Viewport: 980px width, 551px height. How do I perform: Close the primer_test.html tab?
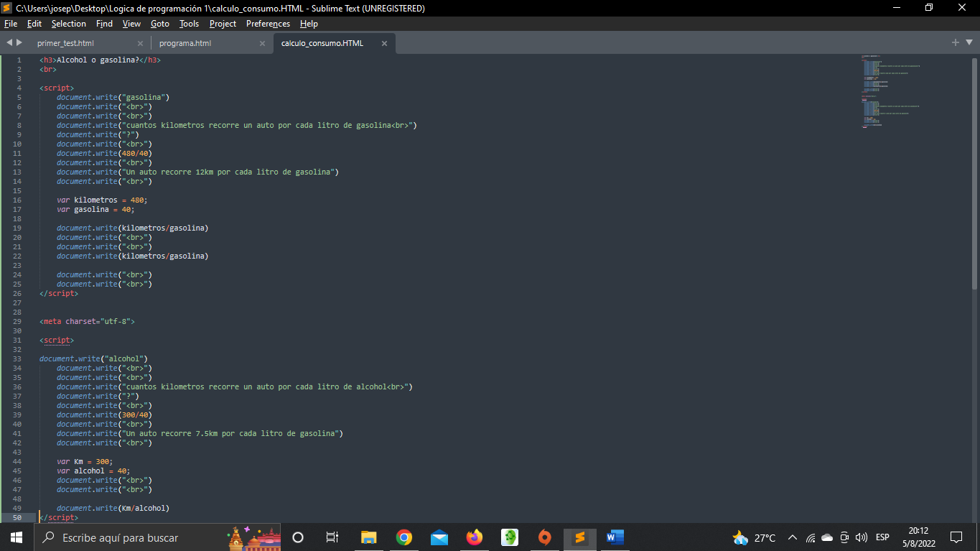140,44
